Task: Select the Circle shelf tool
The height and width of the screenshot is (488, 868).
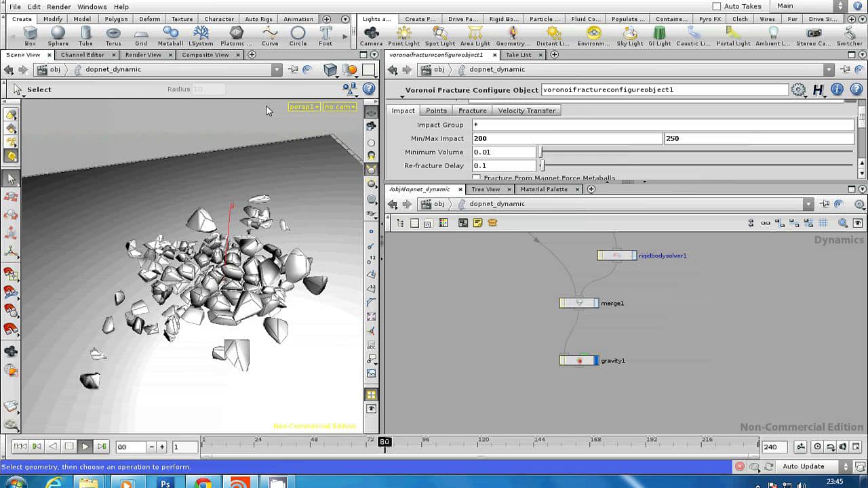Action: (298, 36)
